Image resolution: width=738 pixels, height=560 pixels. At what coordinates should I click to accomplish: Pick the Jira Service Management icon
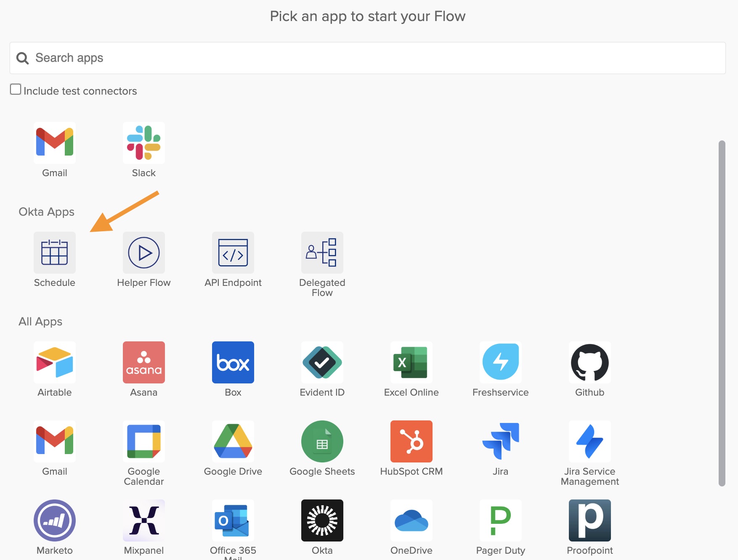[x=590, y=441]
